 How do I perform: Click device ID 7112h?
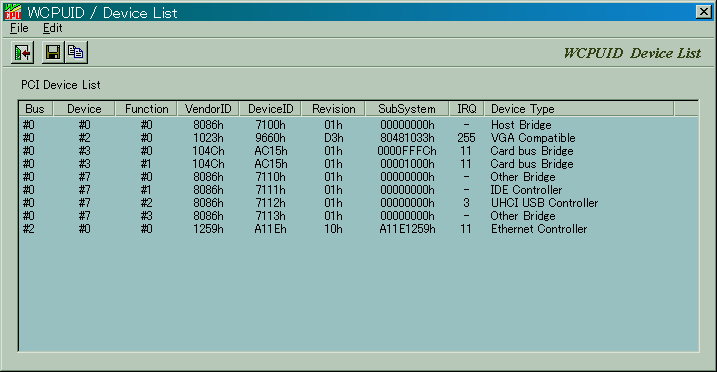pyautogui.click(x=270, y=202)
